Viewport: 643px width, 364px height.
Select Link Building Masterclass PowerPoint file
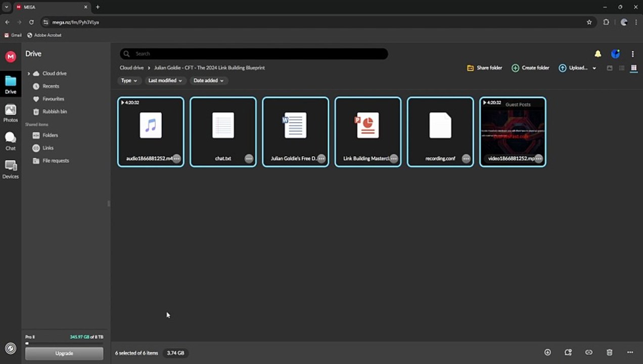pos(368,131)
